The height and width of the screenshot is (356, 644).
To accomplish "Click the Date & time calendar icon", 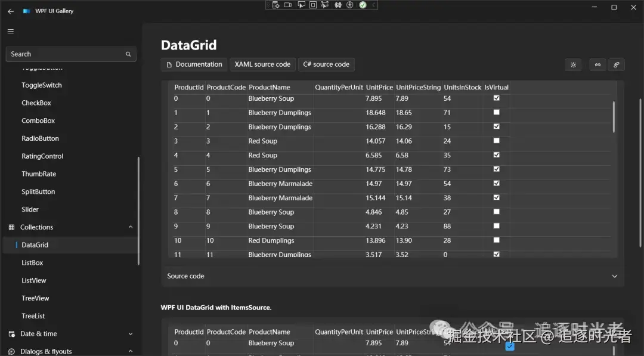I will click(x=11, y=334).
